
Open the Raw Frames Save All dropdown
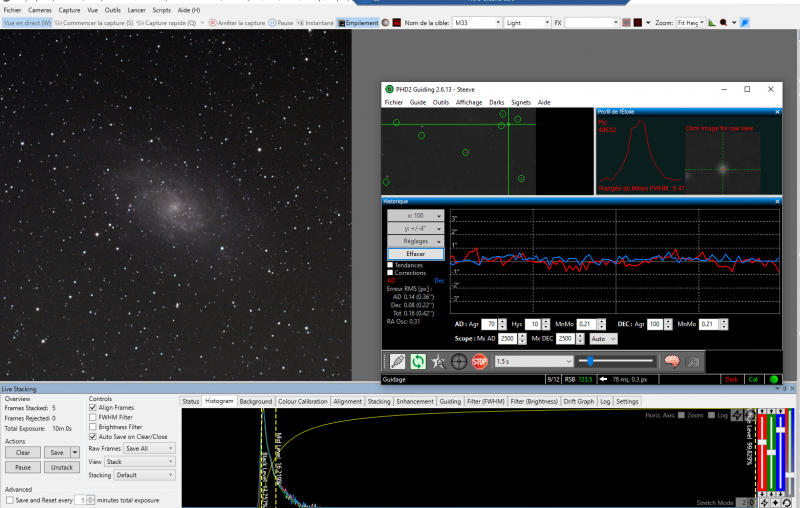149,448
